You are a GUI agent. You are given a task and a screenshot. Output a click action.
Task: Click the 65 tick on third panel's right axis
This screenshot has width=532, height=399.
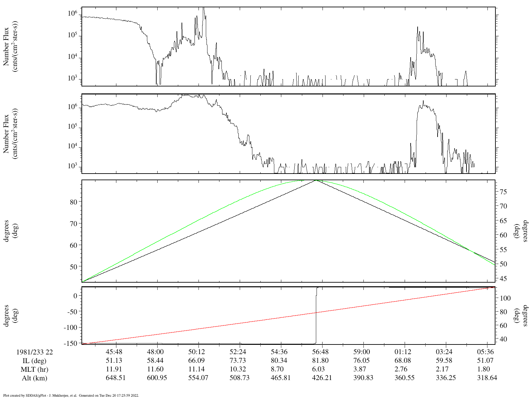[x=503, y=221]
